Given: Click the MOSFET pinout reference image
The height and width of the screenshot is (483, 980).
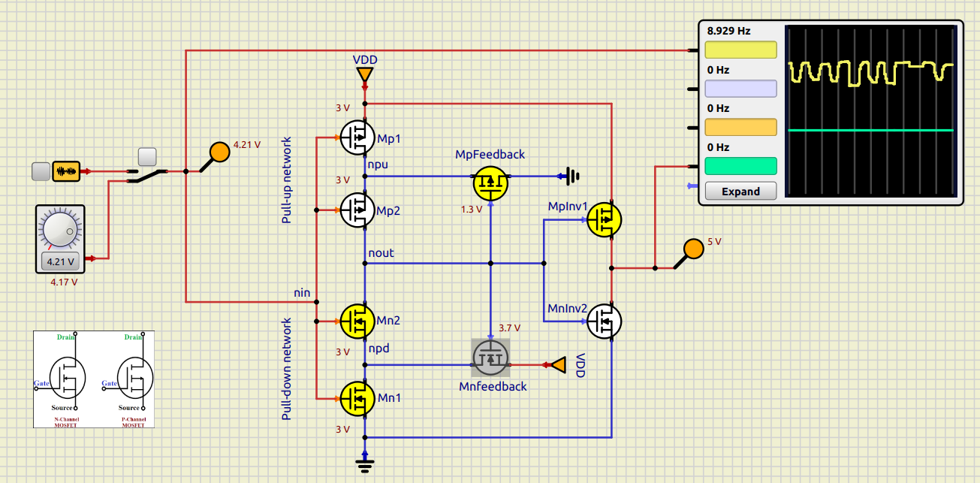Looking at the screenshot, I should tap(94, 379).
